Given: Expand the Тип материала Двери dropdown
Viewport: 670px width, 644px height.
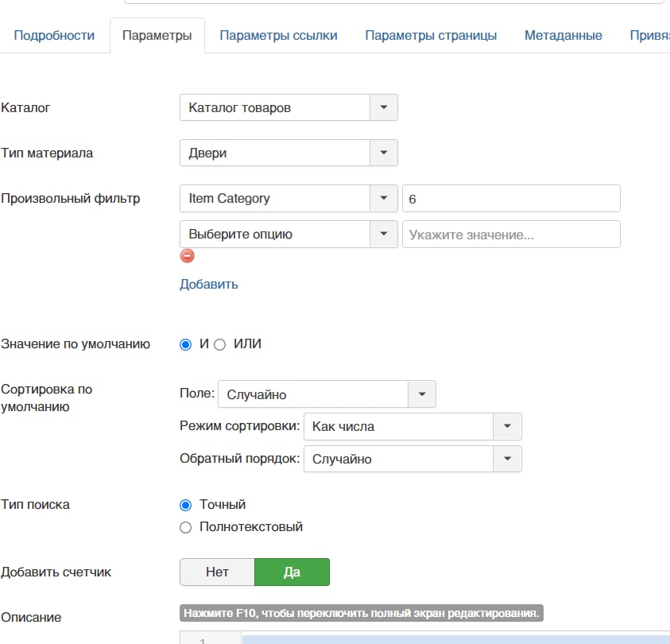Looking at the screenshot, I should tap(289, 153).
